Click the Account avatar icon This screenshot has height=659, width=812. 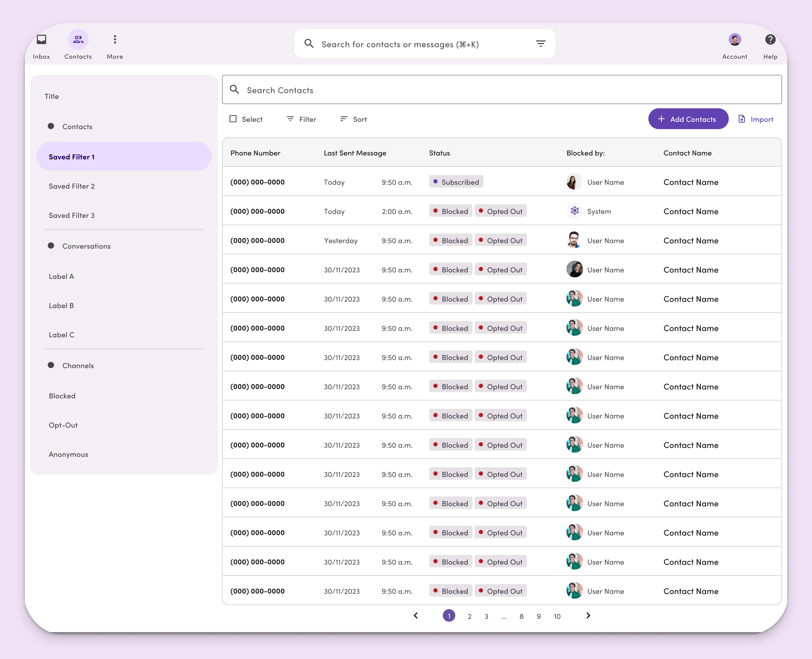pos(735,39)
